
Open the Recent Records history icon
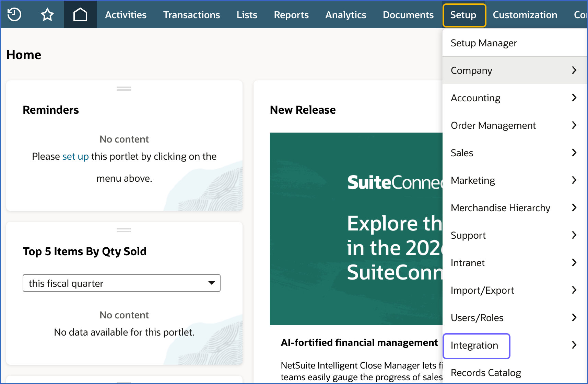click(14, 14)
